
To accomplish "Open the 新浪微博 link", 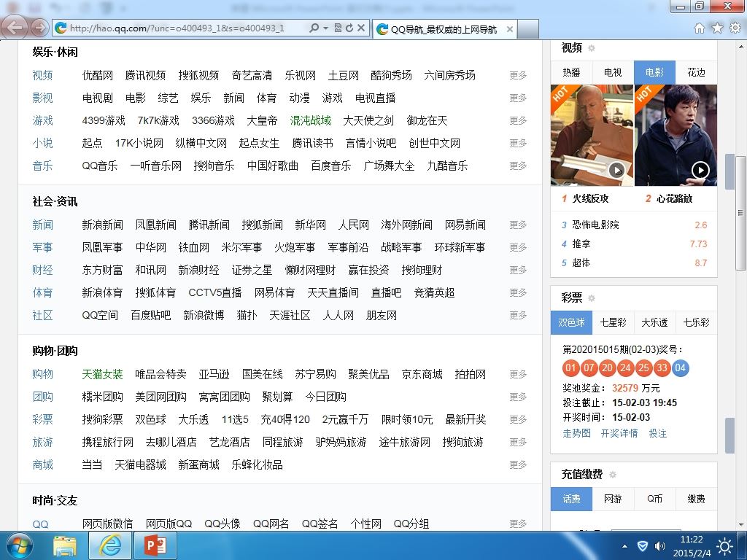I will 204,315.
